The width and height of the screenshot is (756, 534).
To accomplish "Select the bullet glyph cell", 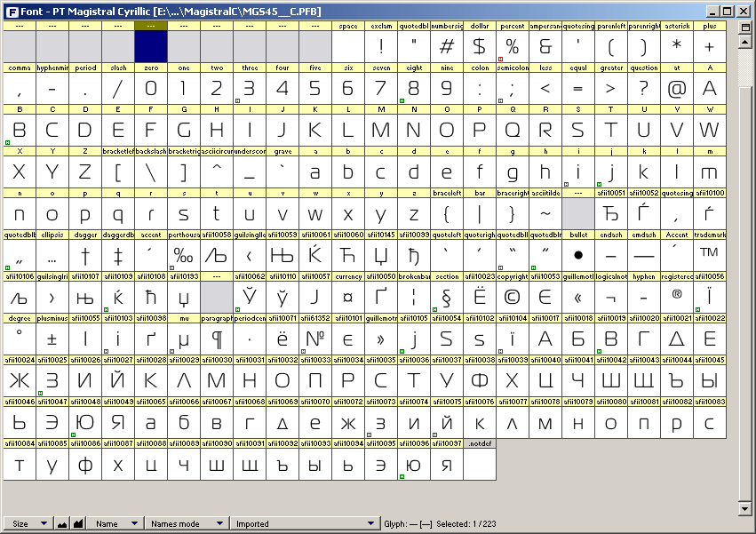I will [x=578, y=255].
